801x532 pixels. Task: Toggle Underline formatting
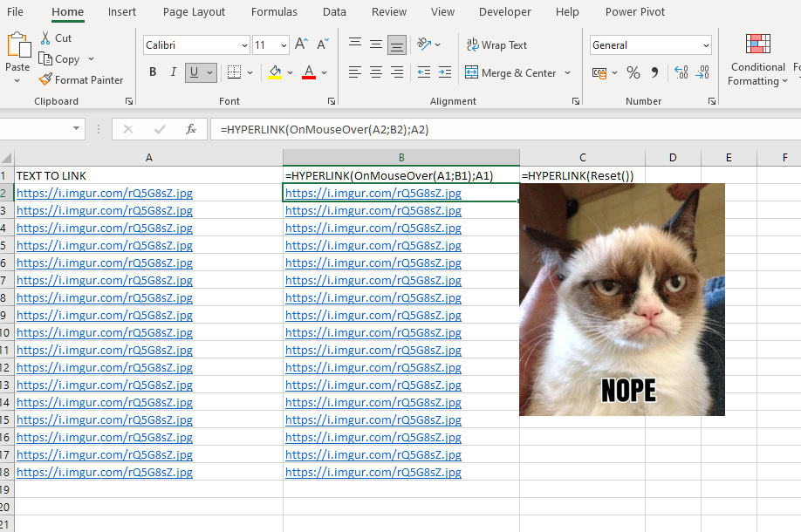[194, 72]
